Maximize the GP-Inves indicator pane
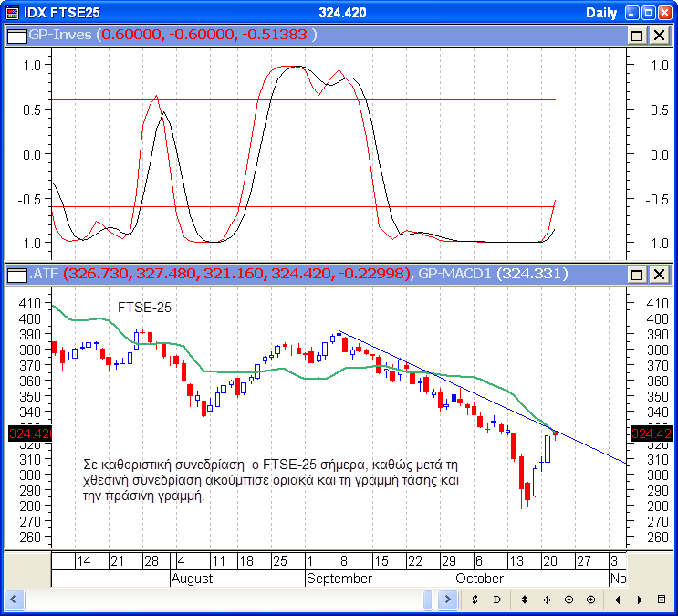This screenshot has height=616, width=678. (x=637, y=35)
